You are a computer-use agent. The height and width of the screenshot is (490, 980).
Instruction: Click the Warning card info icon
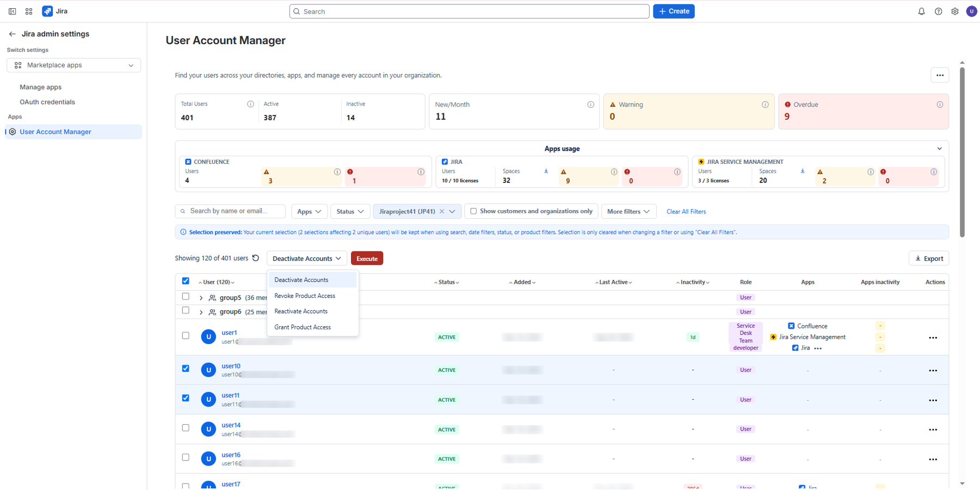(765, 105)
